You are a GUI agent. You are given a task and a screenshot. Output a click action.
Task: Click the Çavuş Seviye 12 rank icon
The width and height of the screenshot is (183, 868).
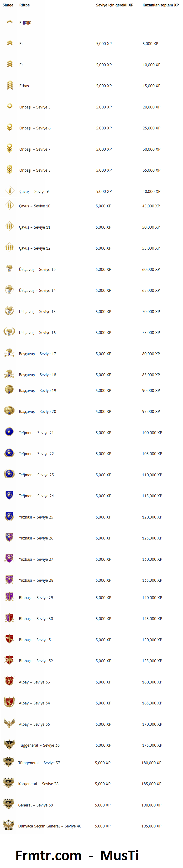(10, 248)
